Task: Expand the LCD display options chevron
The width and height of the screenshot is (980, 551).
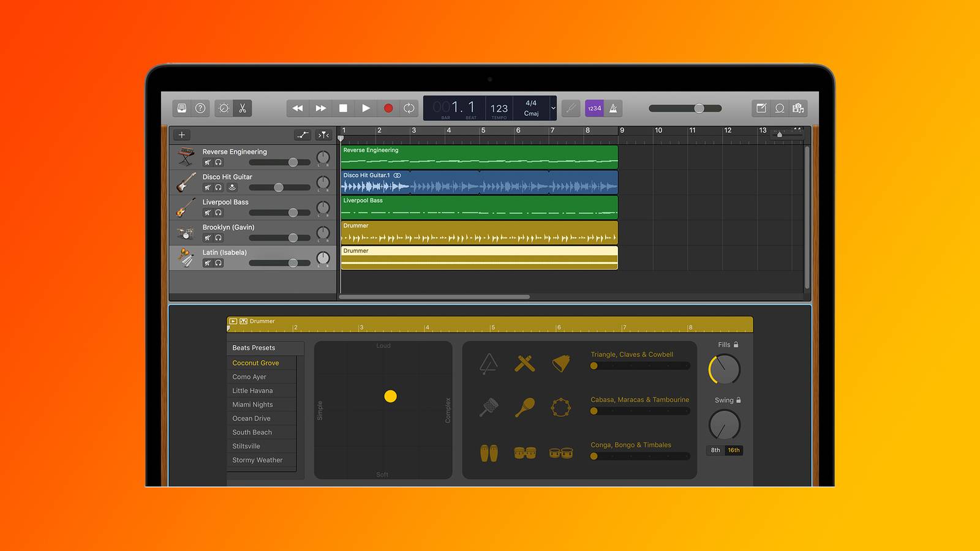Action: click(553, 108)
